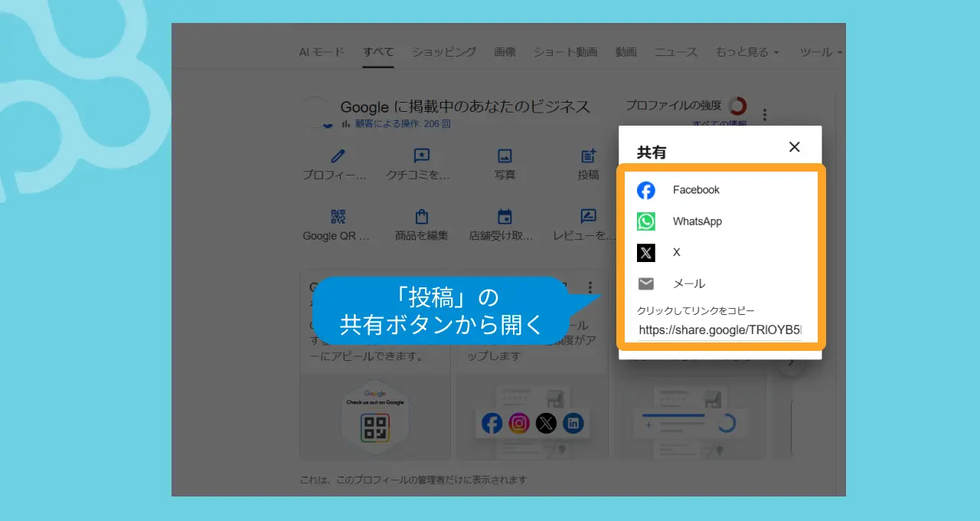Close the 共有 share dialog

pyautogui.click(x=795, y=147)
